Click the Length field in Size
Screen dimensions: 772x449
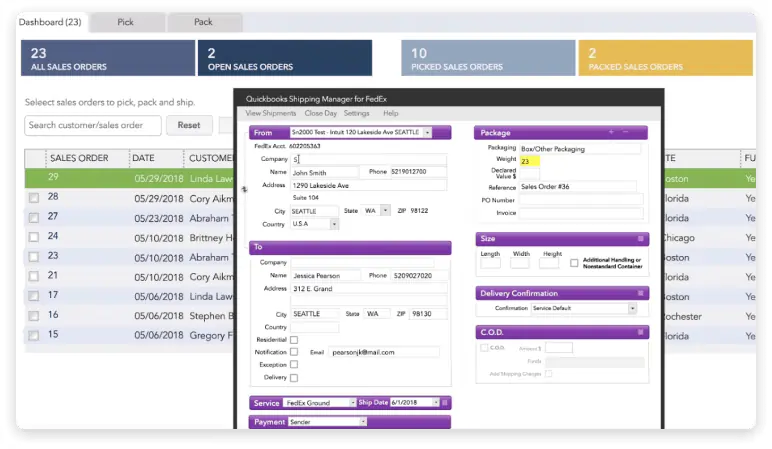pyautogui.click(x=490, y=263)
